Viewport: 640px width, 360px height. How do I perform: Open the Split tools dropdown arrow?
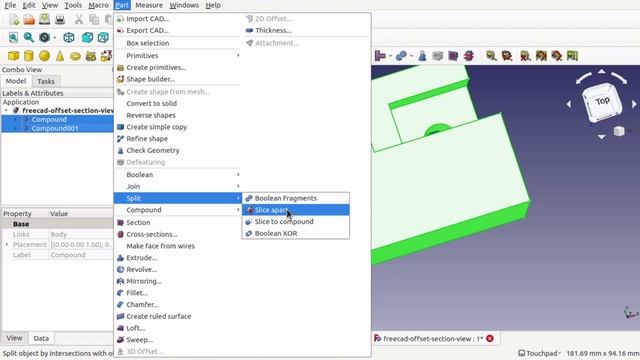coord(411,56)
